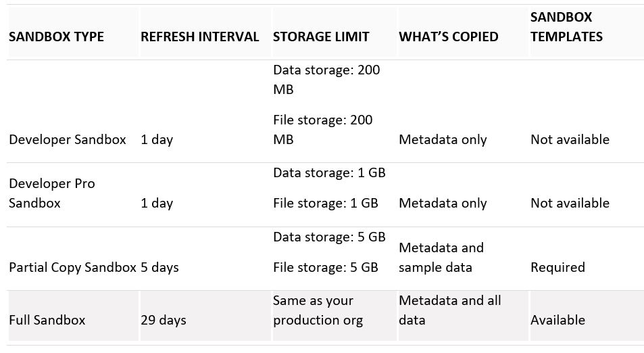The width and height of the screenshot is (644, 353).
Task: Click the Data storage: 200 MB text
Action: tap(326, 79)
